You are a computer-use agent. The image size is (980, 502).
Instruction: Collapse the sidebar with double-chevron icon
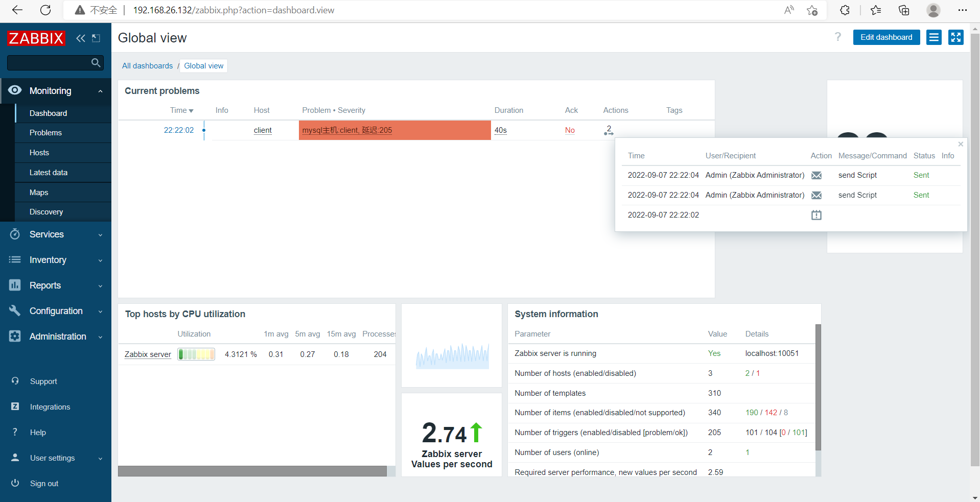point(81,38)
